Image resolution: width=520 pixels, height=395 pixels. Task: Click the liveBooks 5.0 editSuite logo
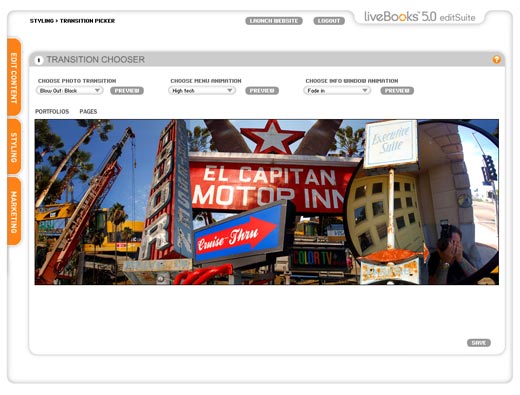[x=419, y=17]
